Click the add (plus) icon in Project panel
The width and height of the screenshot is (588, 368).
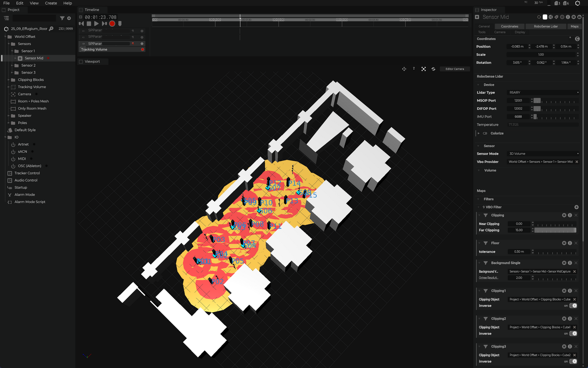(69, 18)
